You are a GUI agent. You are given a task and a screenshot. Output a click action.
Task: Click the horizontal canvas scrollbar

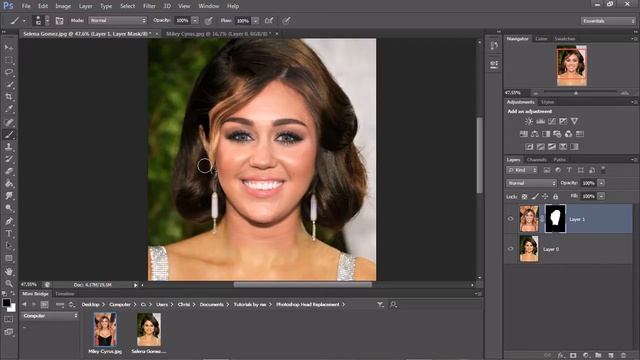(302, 284)
